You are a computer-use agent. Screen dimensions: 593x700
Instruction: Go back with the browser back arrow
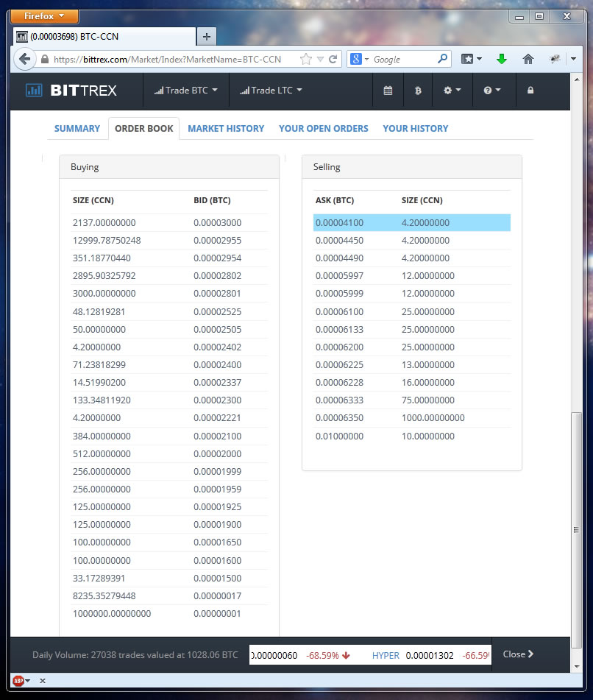coord(25,59)
